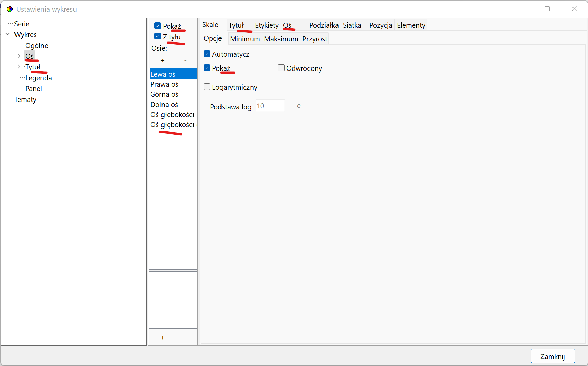Screen dimensions: 588x366
Task: Click the lower plus button under empty list
Action: click(163, 338)
